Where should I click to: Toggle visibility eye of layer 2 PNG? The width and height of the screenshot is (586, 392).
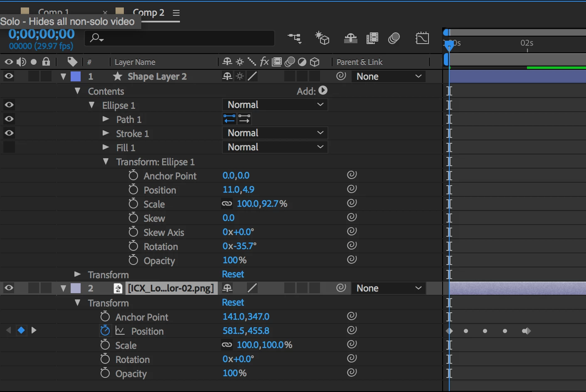[x=9, y=288]
